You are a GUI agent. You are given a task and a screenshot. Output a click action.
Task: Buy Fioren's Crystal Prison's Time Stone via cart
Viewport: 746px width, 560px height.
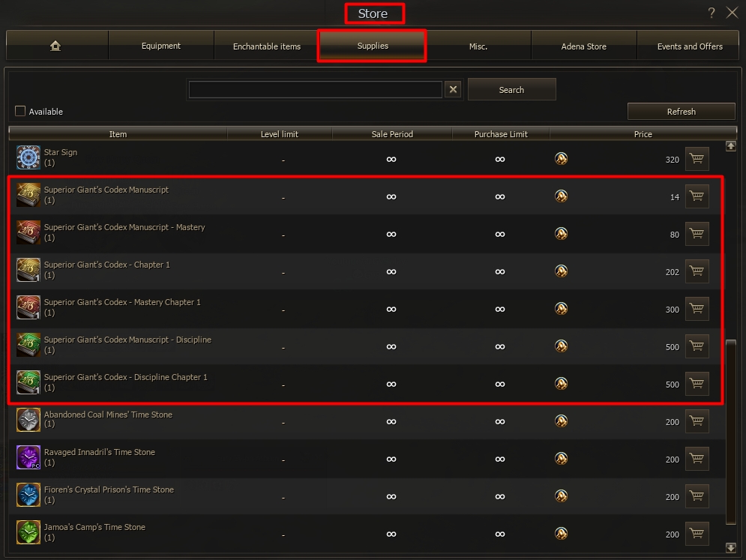(697, 496)
